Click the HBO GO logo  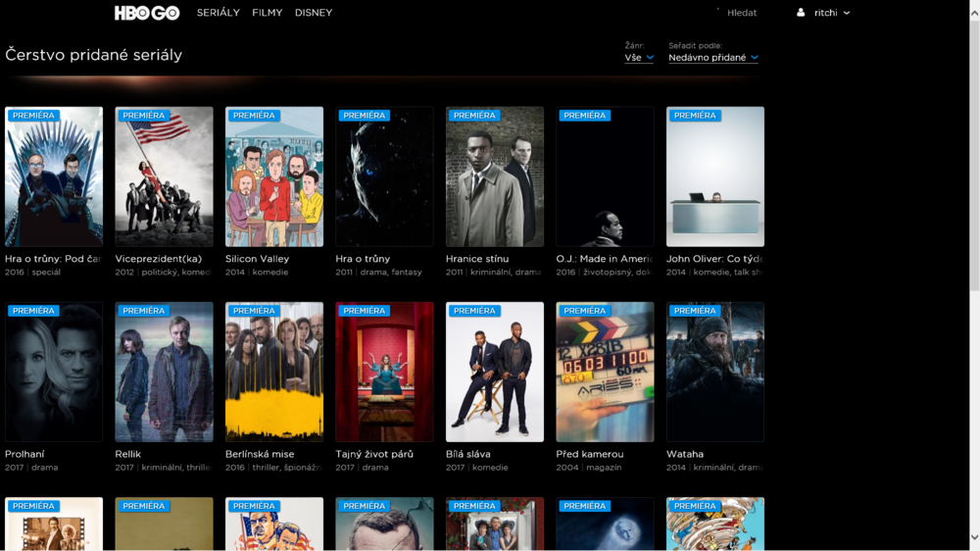pyautogui.click(x=147, y=13)
